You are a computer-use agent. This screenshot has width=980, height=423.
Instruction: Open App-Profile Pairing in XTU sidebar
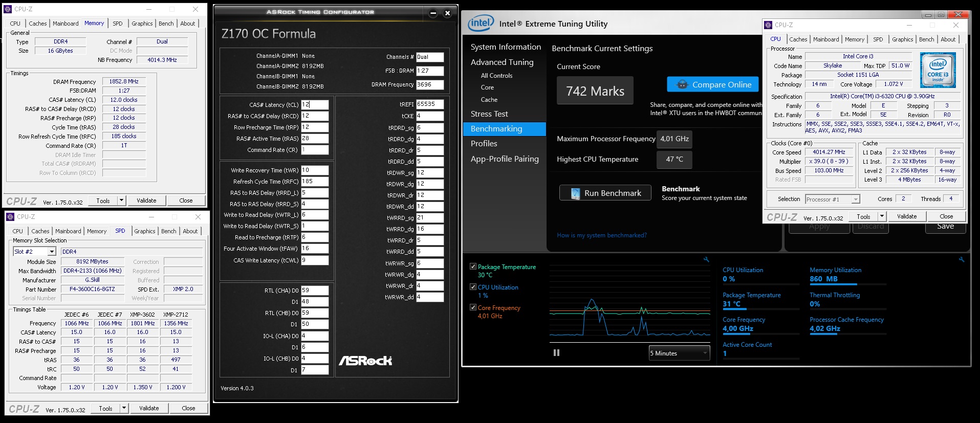[x=505, y=159]
